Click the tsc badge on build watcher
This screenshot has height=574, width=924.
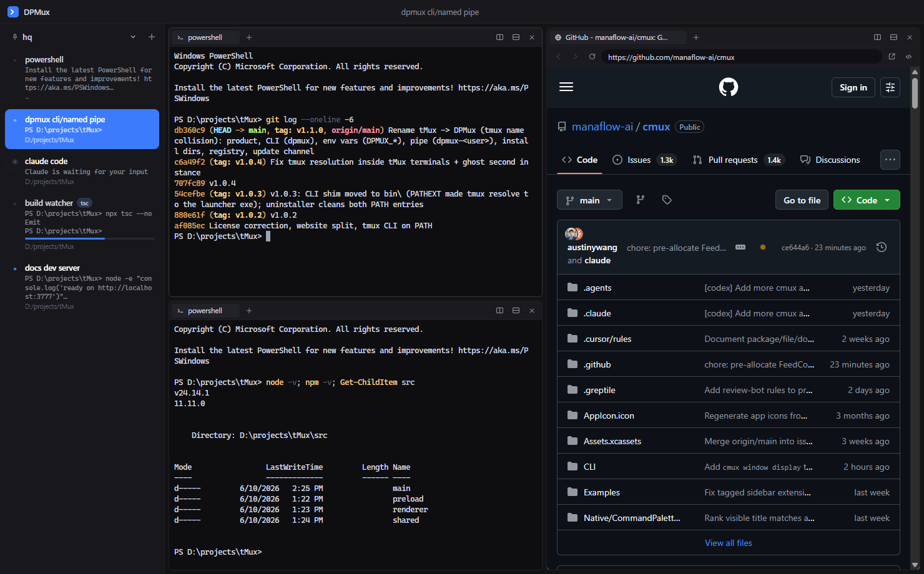[85, 203]
